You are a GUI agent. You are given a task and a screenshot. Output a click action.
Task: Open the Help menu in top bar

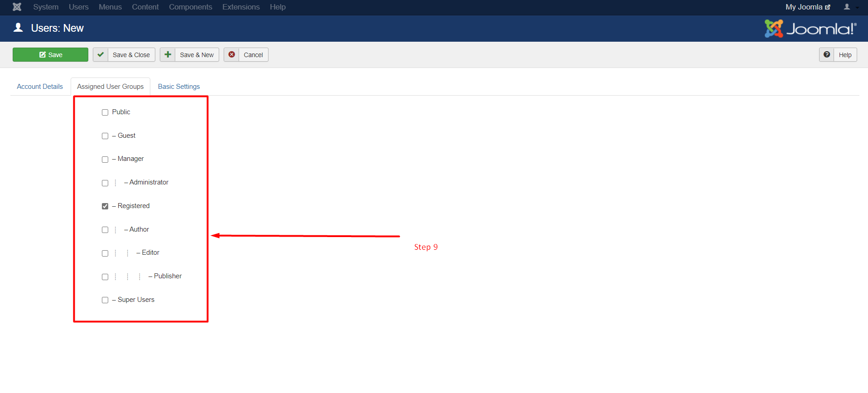point(278,7)
